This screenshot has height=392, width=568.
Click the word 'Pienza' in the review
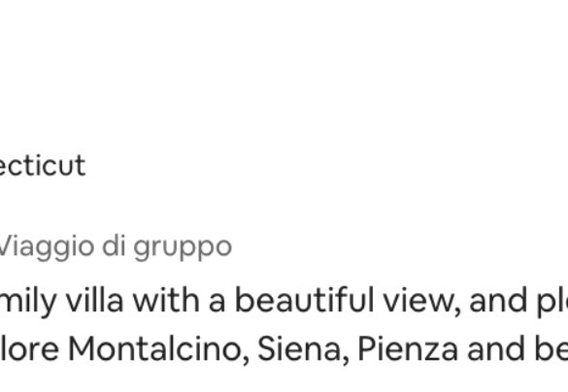click(x=408, y=348)
